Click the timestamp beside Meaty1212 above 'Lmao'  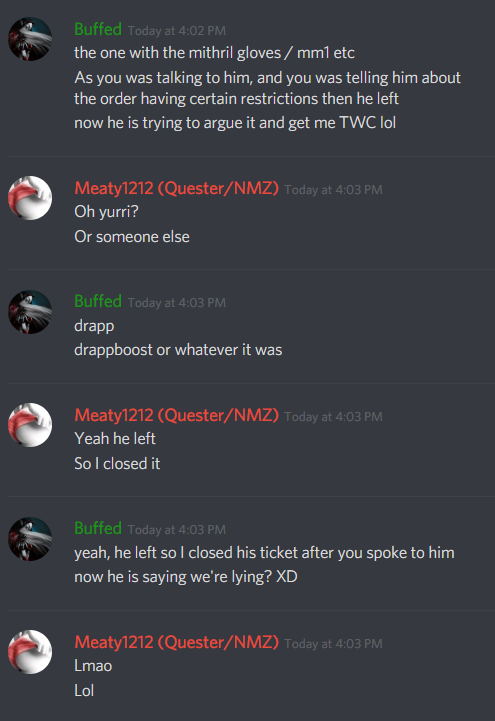[333, 644]
